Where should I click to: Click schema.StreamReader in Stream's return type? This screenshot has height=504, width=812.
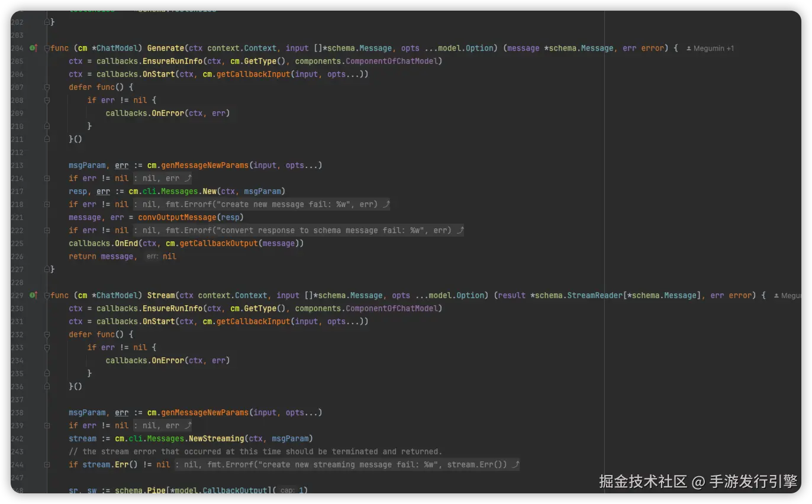(579, 295)
